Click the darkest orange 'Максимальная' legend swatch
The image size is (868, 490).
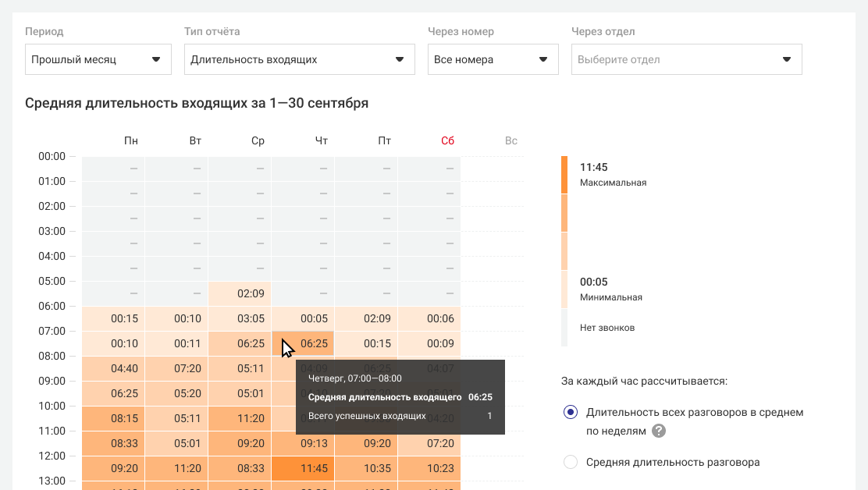[x=564, y=175]
